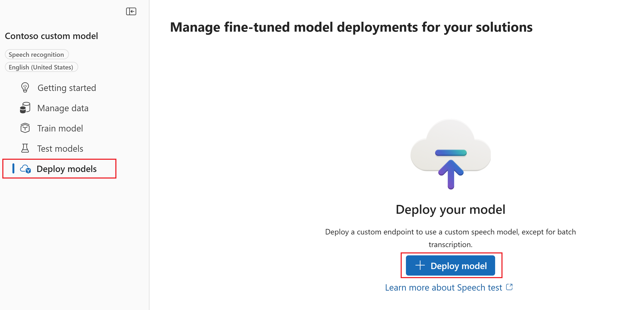Click the Deploy models cloud icon
This screenshot has height=310, width=644.
(x=26, y=169)
